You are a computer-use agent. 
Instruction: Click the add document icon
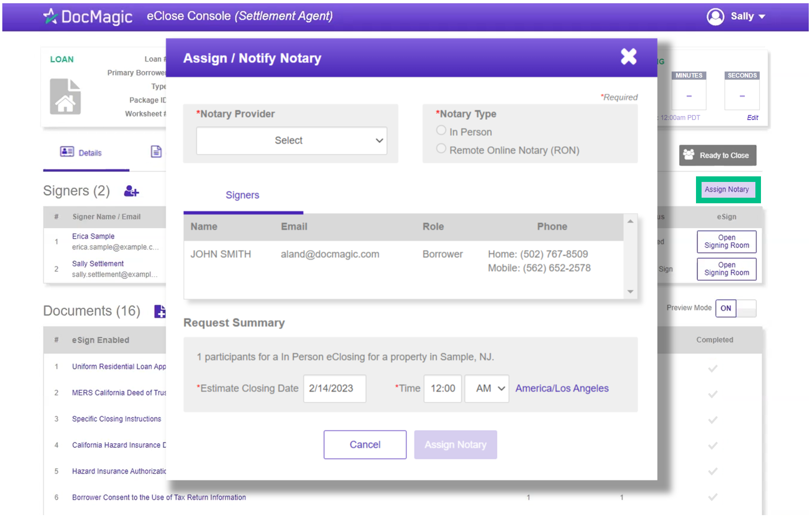[x=160, y=311]
